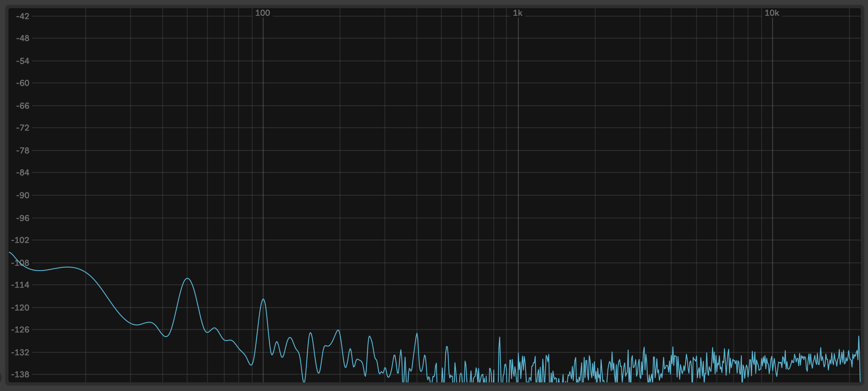The image size is (868, 391).
Task: Click the -66 dB scale label
Action: coord(23,106)
